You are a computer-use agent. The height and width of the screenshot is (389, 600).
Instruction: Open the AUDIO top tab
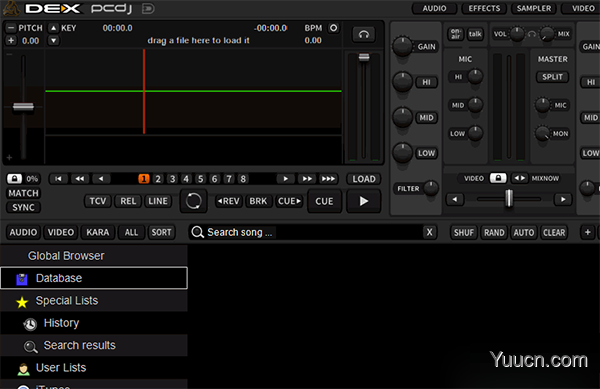click(434, 8)
